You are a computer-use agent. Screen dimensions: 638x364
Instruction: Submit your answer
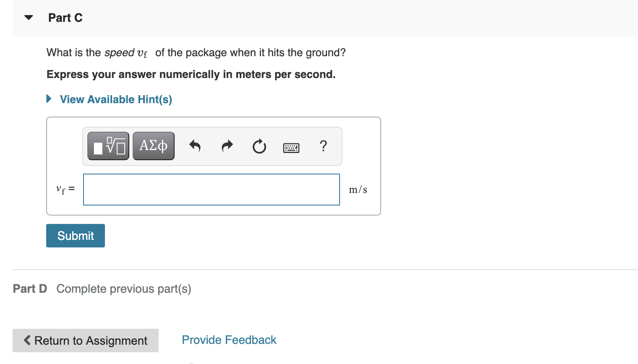[75, 235]
